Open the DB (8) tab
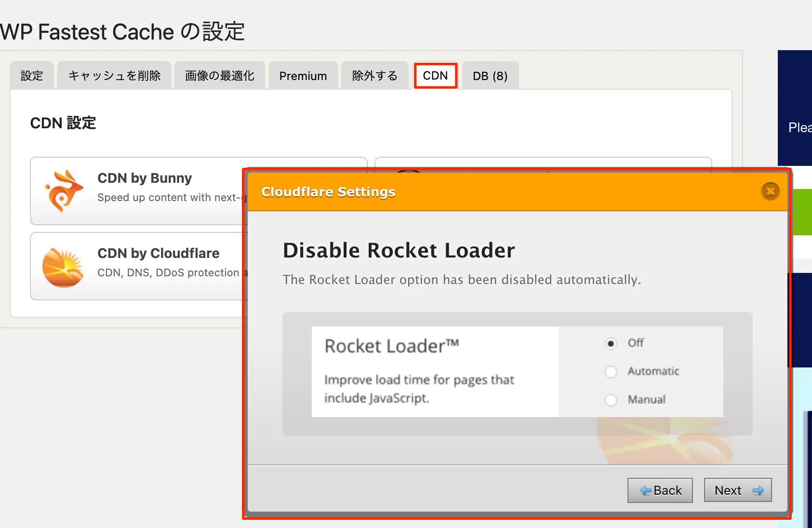This screenshot has width=812, height=528. coord(490,76)
